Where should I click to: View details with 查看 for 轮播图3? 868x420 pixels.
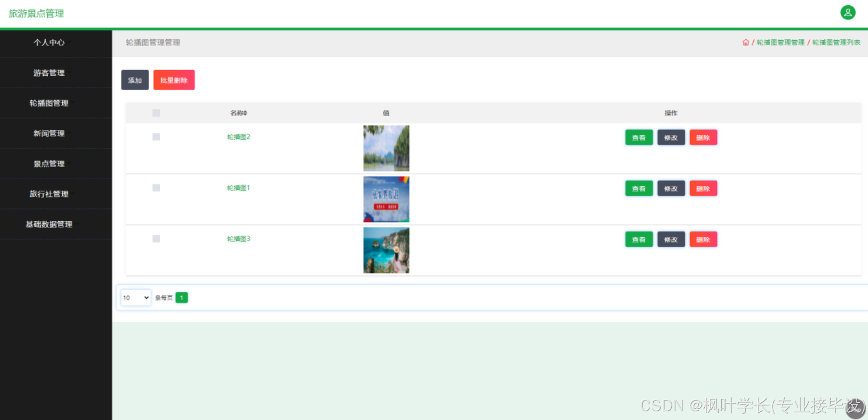639,239
